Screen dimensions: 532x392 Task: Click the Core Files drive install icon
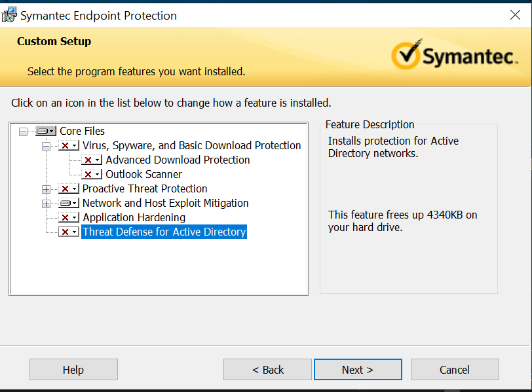[46, 132]
